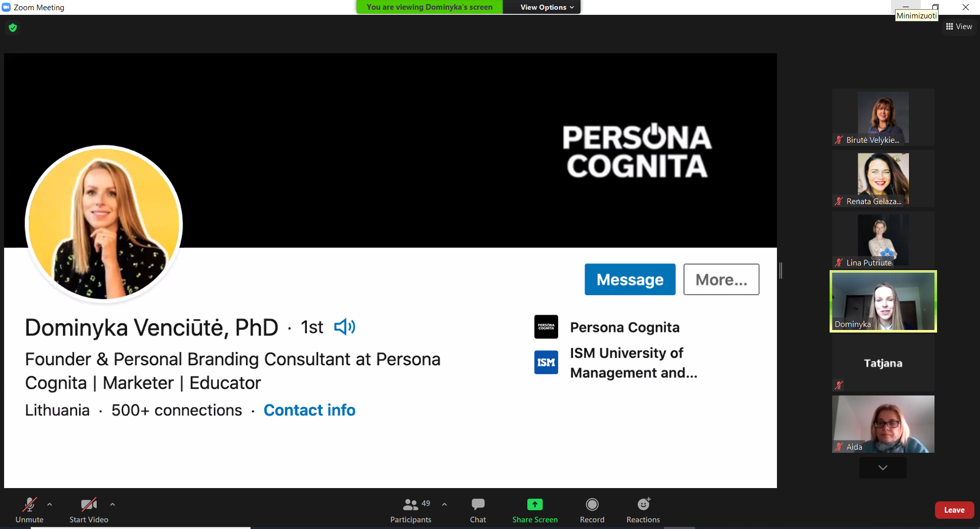Click Dominyka's profile photo
980x529 pixels.
click(x=104, y=224)
